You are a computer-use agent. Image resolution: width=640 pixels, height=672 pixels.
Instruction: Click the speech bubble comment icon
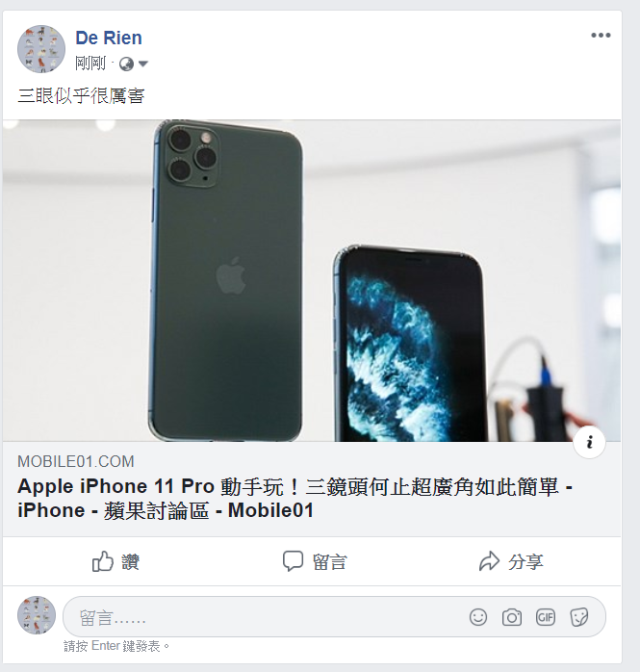pyautogui.click(x=293, y=561)
